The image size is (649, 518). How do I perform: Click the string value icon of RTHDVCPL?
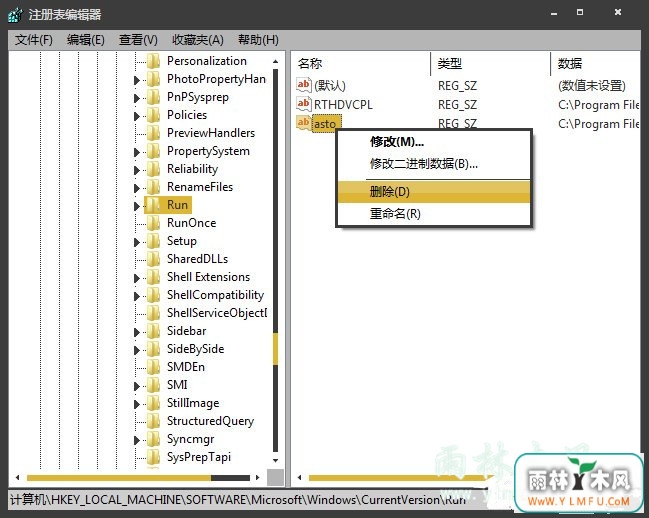(303, 103)
